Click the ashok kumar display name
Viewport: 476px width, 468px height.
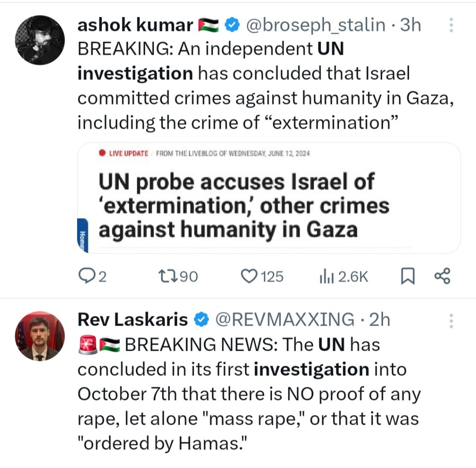coord(135,25)
